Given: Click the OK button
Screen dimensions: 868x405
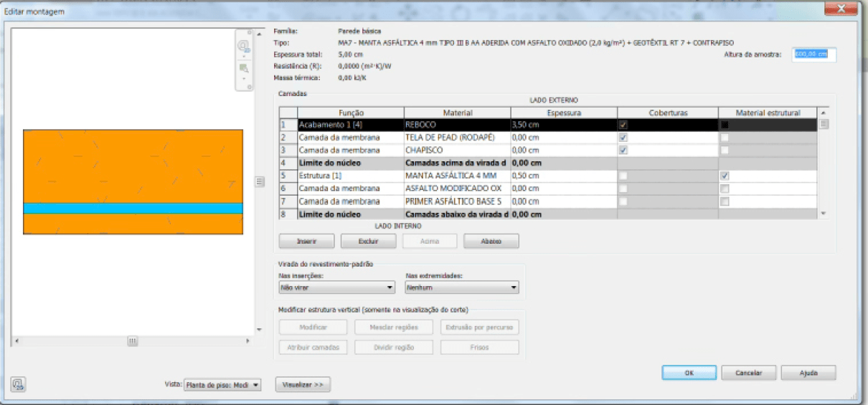Looking at the screenshot, I should [689, 373].
